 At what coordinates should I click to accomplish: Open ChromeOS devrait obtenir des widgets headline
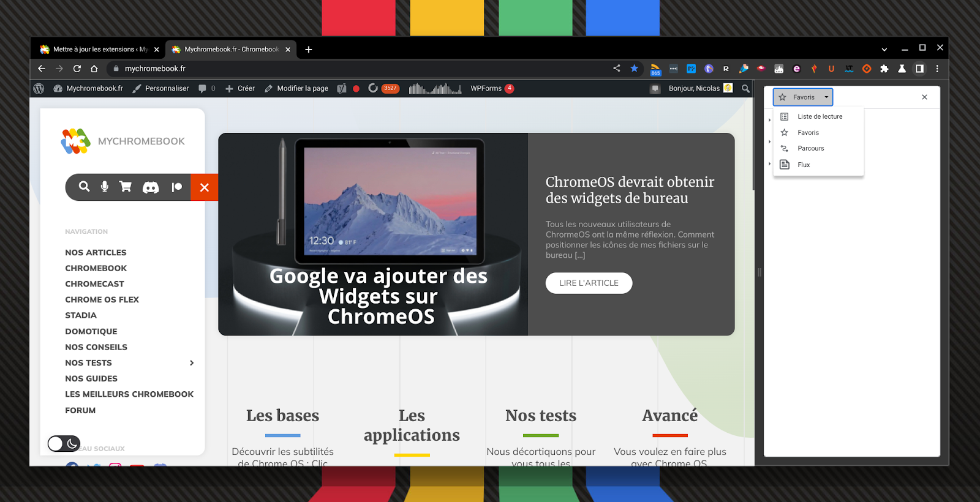click(630, 190)
